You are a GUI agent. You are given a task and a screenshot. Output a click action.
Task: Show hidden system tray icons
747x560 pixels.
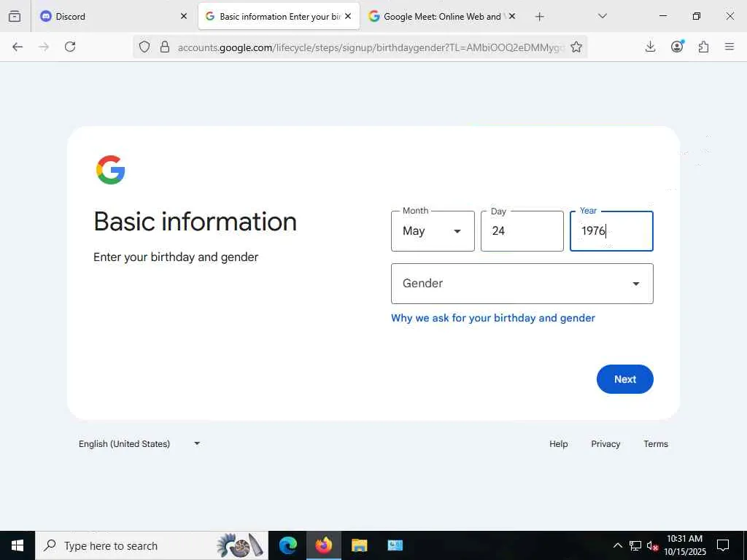[x=617, y=545]
